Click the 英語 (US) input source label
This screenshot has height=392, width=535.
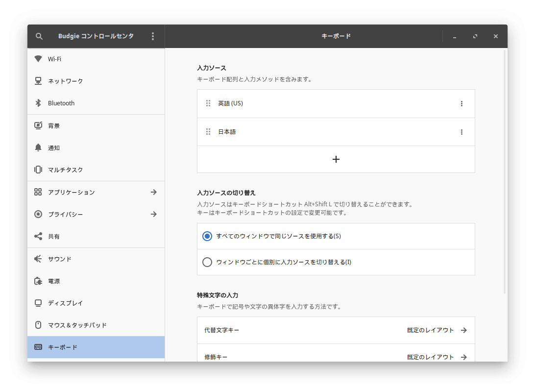point(231,103)
